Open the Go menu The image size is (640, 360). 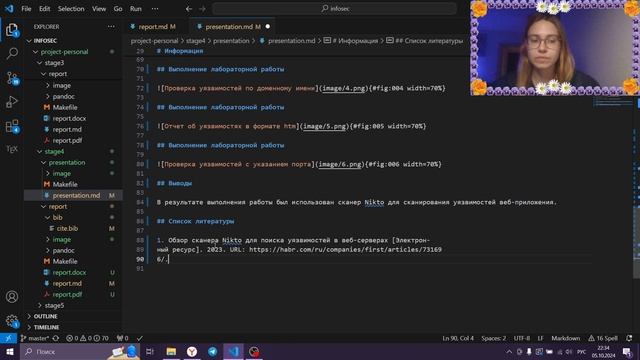tap(118, 9)
